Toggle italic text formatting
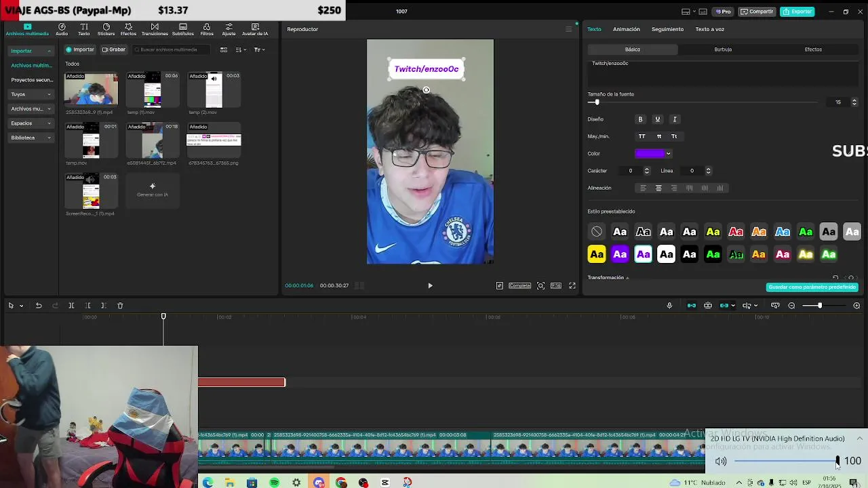The height and width of the screenshot is (488, 868). click(675, 119)
